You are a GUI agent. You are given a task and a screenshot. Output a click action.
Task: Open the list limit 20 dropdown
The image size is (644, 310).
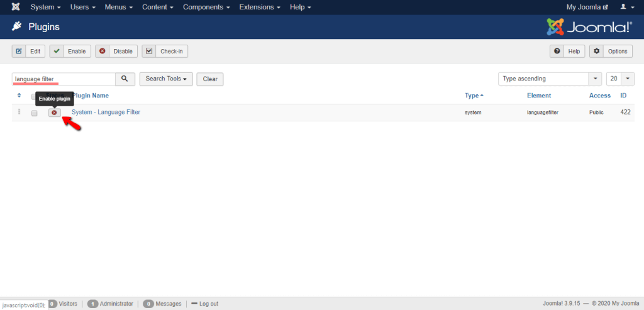(x=620, y=79)
